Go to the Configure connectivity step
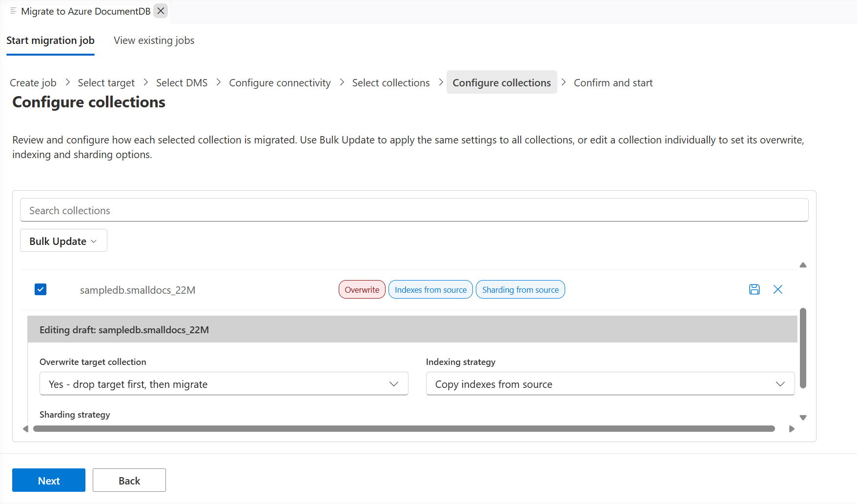The image size is (857, 504). tap(280, 82)
